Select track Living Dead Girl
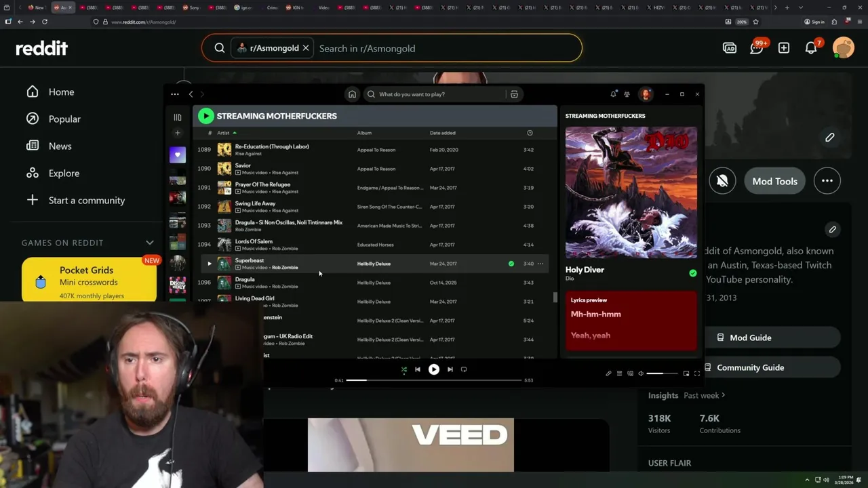Image resolution: width=868 pixels, height=488 pixels. point(254,298)
